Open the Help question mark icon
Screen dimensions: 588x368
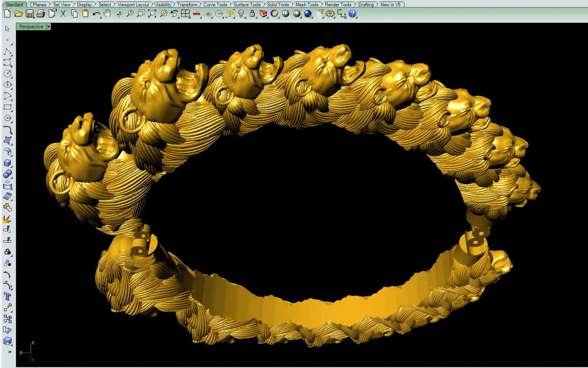click(x=352, y=14)
